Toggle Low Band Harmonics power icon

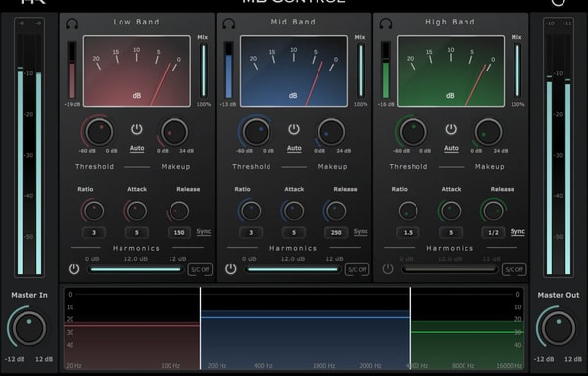pos(73,269)
